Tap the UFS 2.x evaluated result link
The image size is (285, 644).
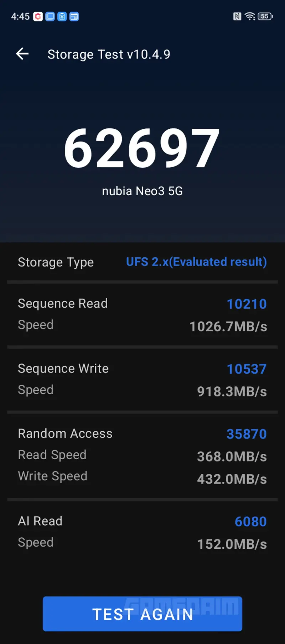pyautogui.click(x=196, y=262)
